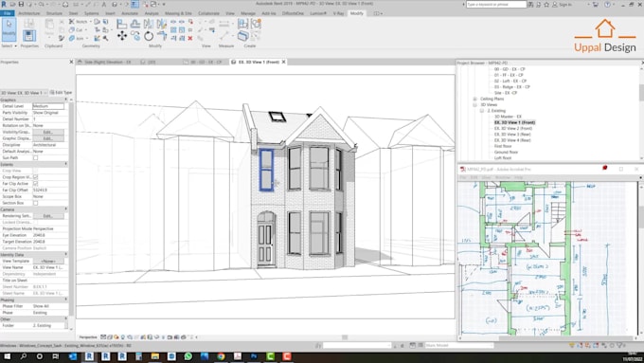Collapse the 2. Existing tree node
The height and width of the screenshot is (363, 644).
pos(482,111)
